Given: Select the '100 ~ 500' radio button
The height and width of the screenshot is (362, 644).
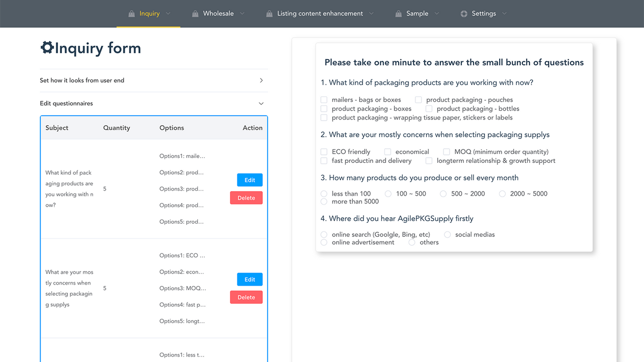Looking at the screenshot, I should pos(388,194).
